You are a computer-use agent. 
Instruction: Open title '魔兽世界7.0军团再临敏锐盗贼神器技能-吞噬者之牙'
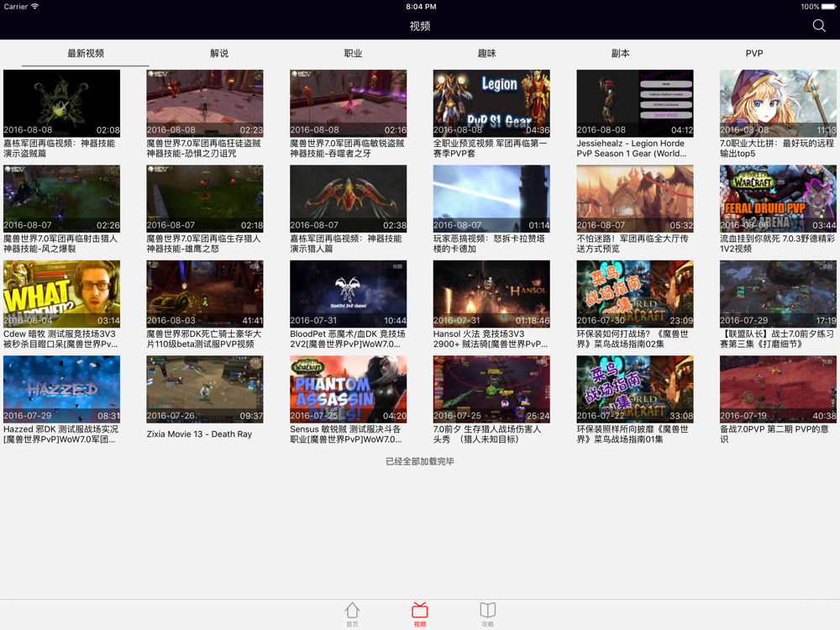click(347, 149)
